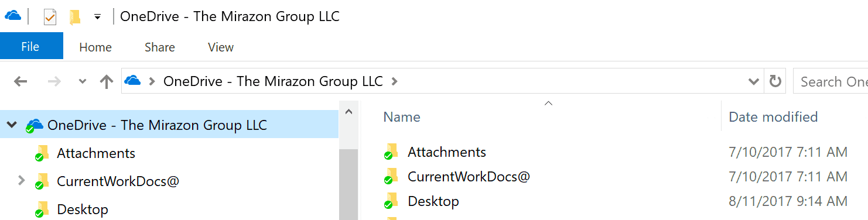Click New Folder icon in quick access toolbar
Image resolution: width=868 pixels, height=220 pixels.
pos(75,17)
